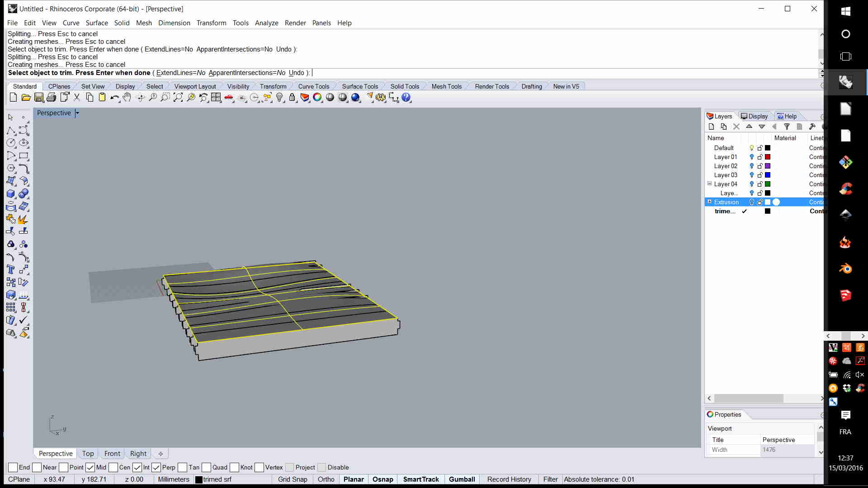Viewport: 868px width, 488px height.
Task: Click the Help question mark icon
Action: pyautogui.click(x=406, y=98)
